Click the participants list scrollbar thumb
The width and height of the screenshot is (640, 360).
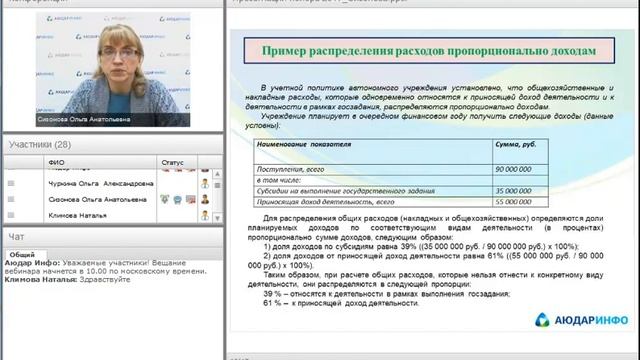217,185
